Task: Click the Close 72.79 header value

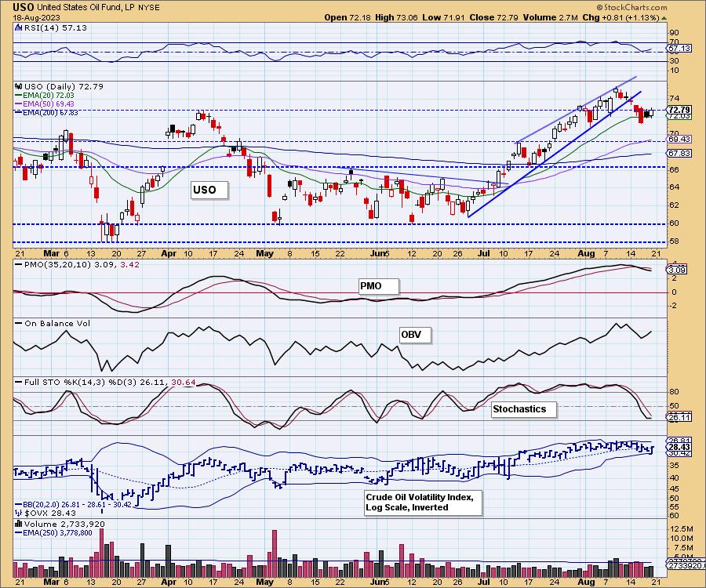Action: click(x=493, y=17)
